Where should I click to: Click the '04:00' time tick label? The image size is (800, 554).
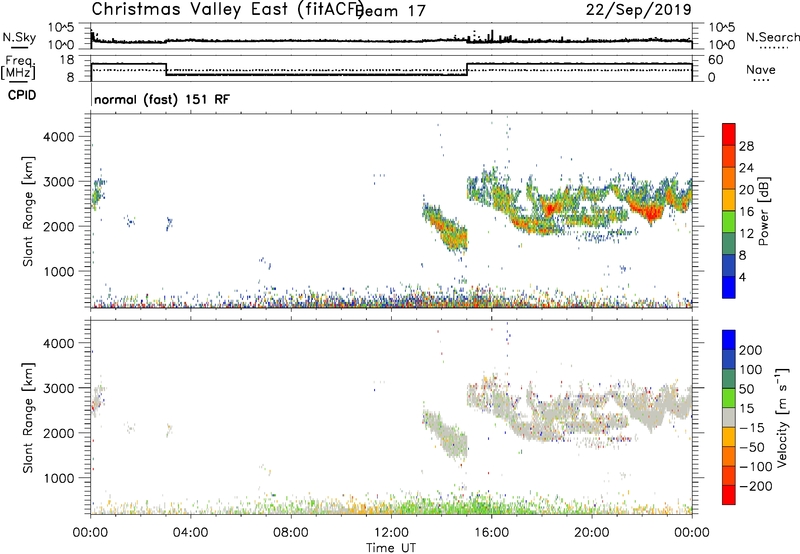click(191, 533)
